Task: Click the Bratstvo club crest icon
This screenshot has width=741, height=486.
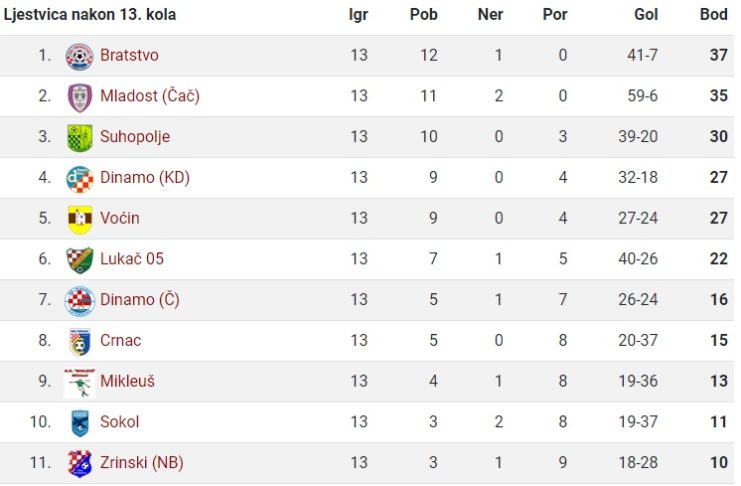Action: pos(79,57)
